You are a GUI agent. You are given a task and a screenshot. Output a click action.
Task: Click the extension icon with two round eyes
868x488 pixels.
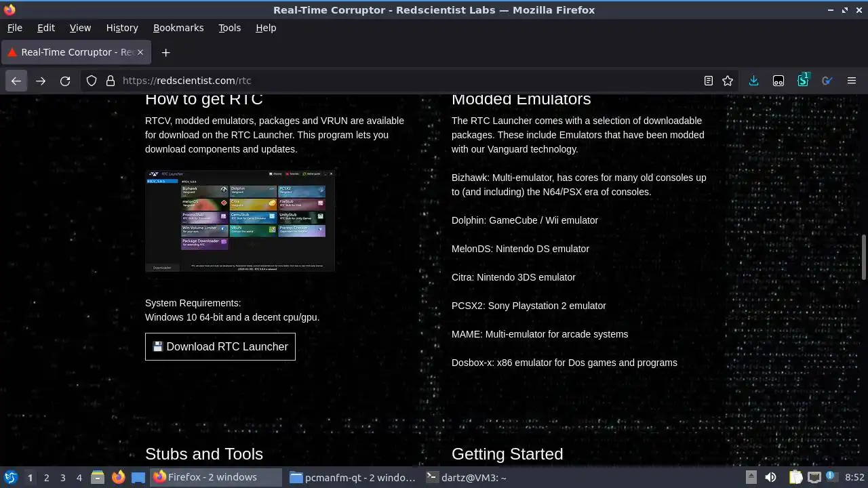click(778, 81)
